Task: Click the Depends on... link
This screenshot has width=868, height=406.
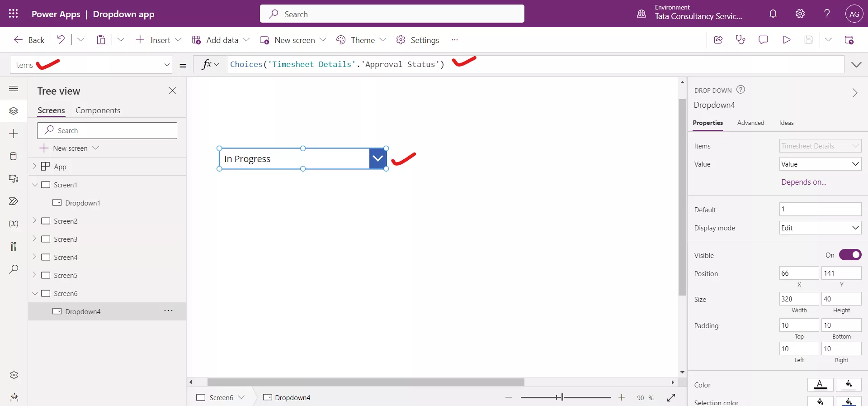Action: [x=803, y=182]
